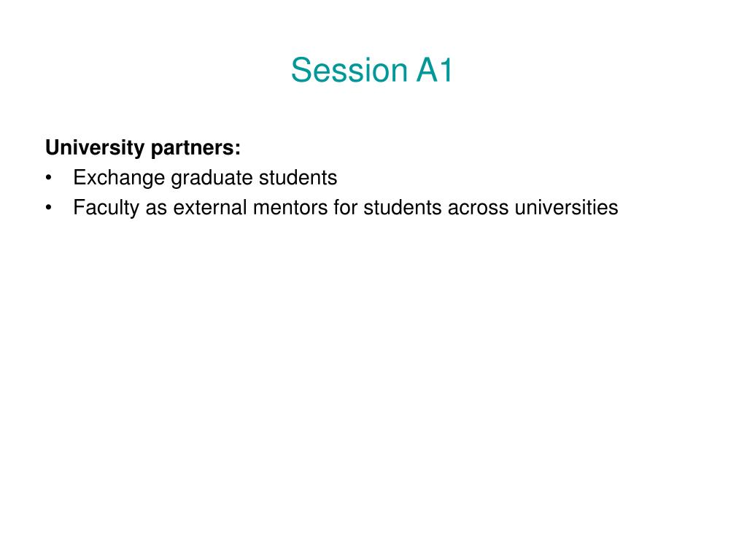
Task: Click 'A1' in the slide title
Action: click(434, 70)
